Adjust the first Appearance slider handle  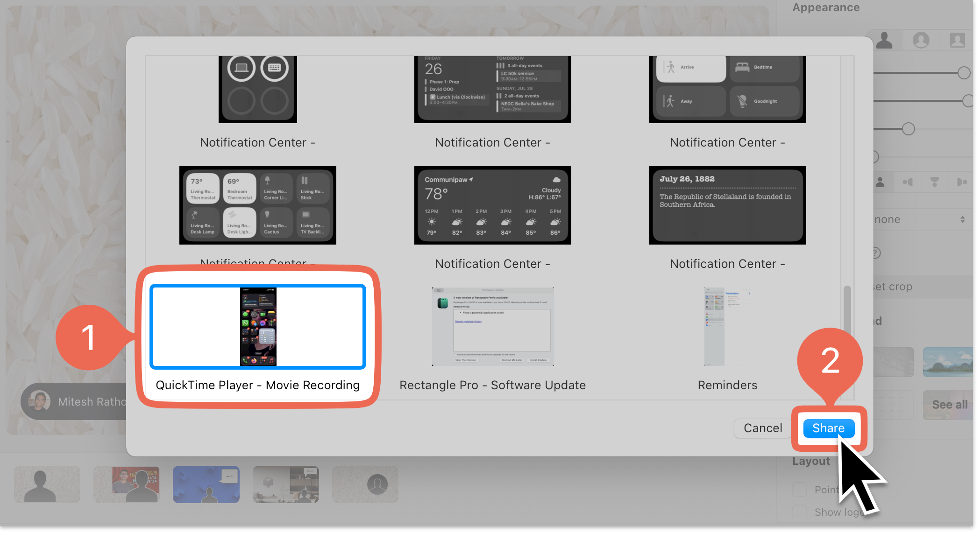point(963,73)
